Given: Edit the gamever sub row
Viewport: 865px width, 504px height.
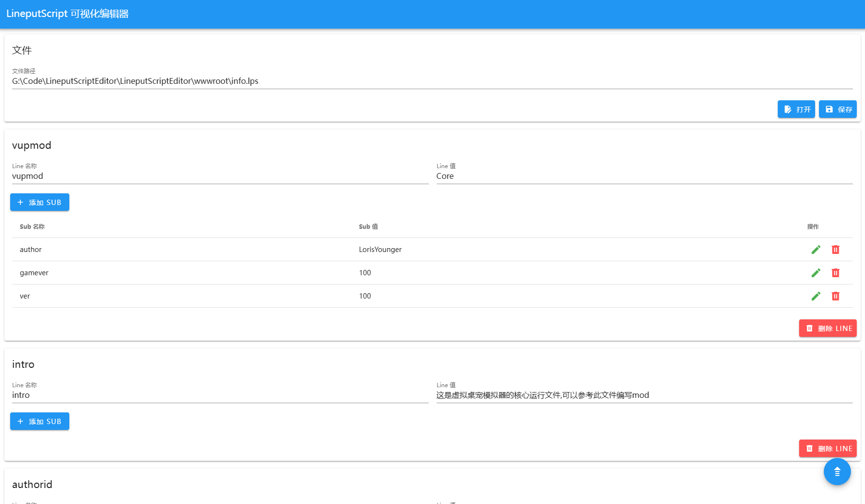Looking at the screenshot, I should [x=816, y=273].
